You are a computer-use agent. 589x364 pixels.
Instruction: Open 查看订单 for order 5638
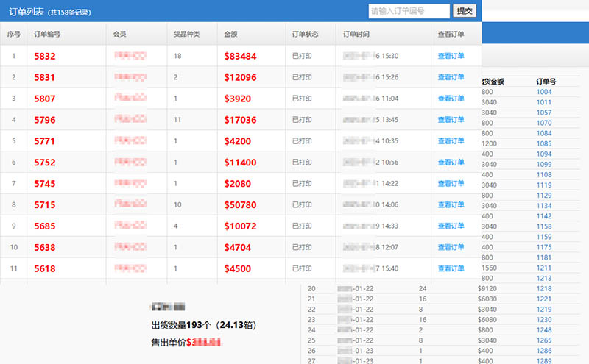click(451, 248)
